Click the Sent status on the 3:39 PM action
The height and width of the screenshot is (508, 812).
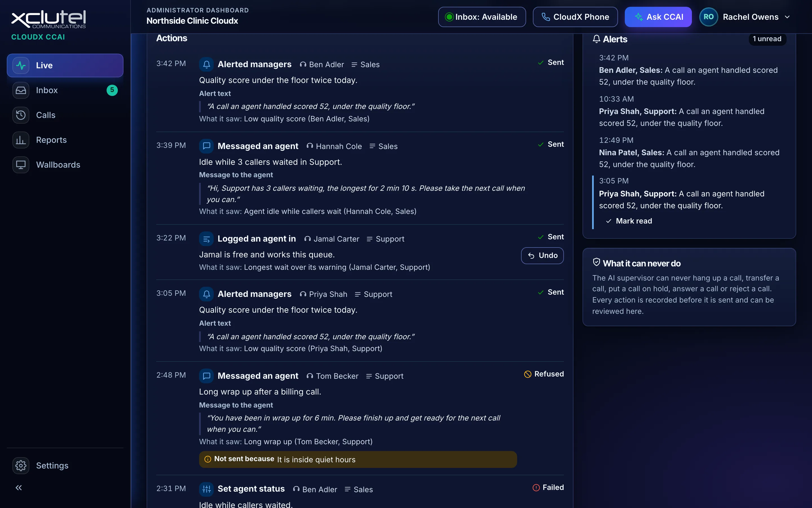[x=551, y=144]
